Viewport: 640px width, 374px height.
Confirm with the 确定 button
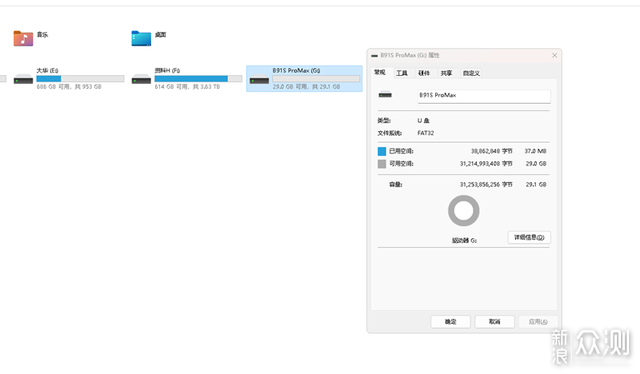(451, 322)
